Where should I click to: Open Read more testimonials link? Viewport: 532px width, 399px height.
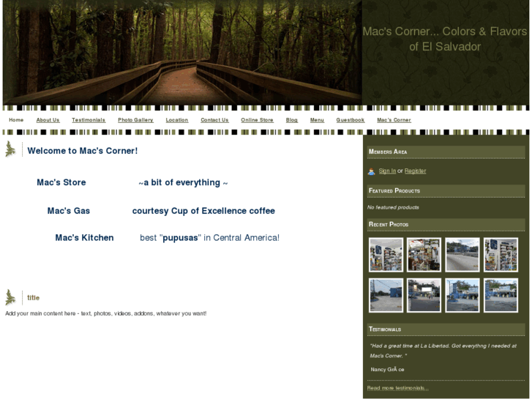(x=397, y=388)
